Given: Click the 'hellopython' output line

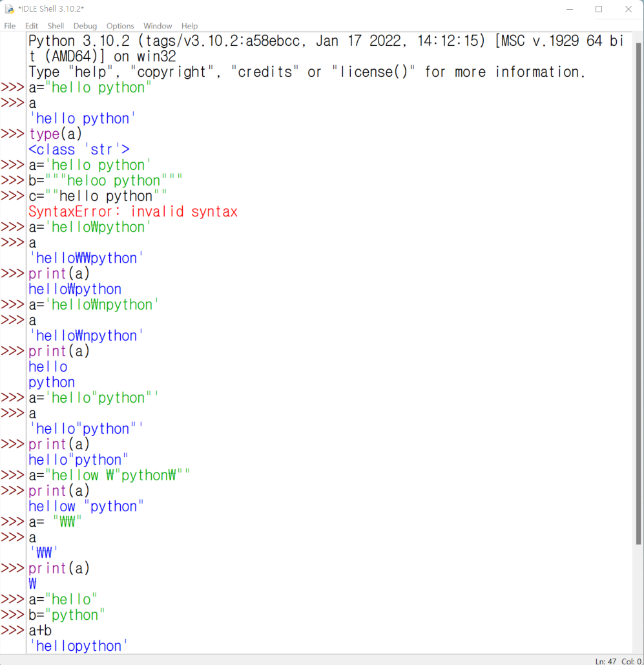Looking at the screenshot, I should [x=78, y=646].
